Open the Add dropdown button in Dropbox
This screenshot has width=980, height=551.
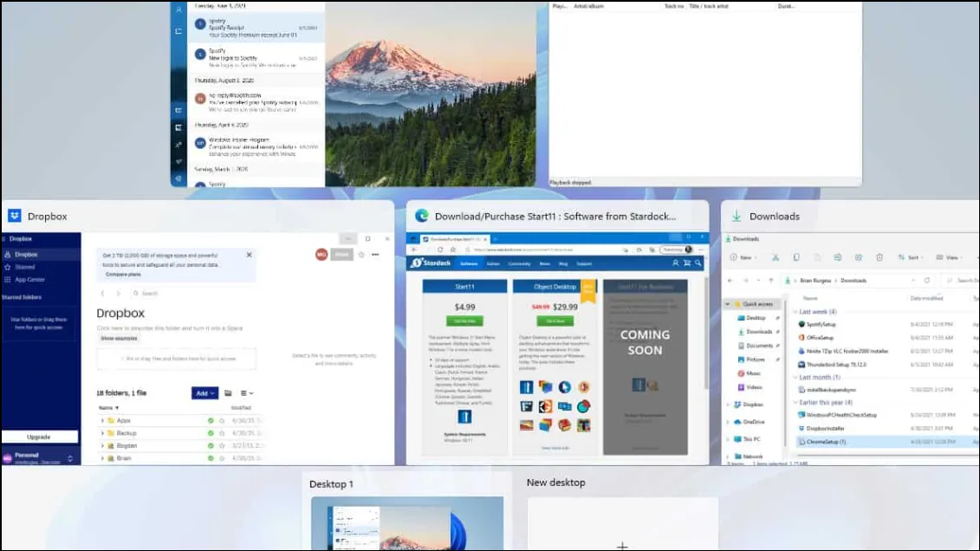click(x=204, y=393)
